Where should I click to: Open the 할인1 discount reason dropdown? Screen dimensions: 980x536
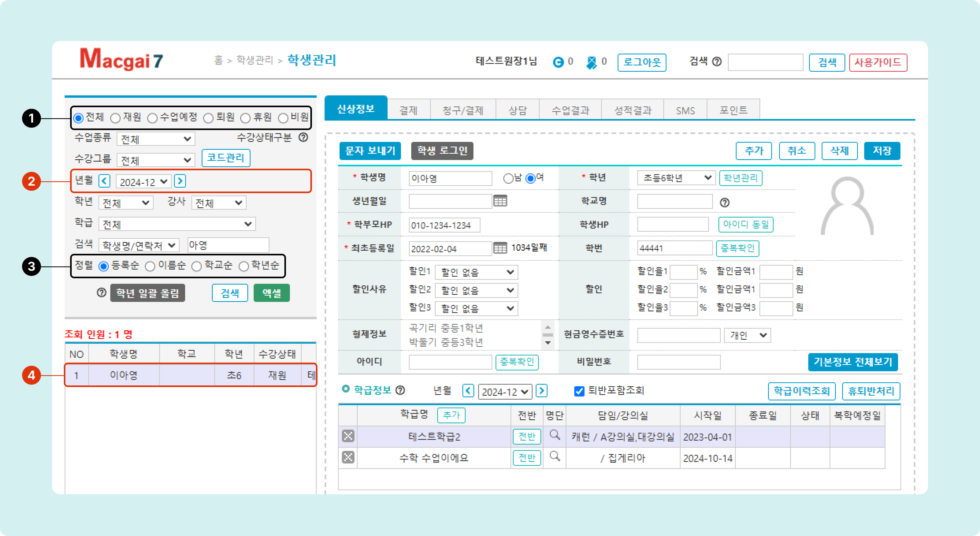(476, 272)
